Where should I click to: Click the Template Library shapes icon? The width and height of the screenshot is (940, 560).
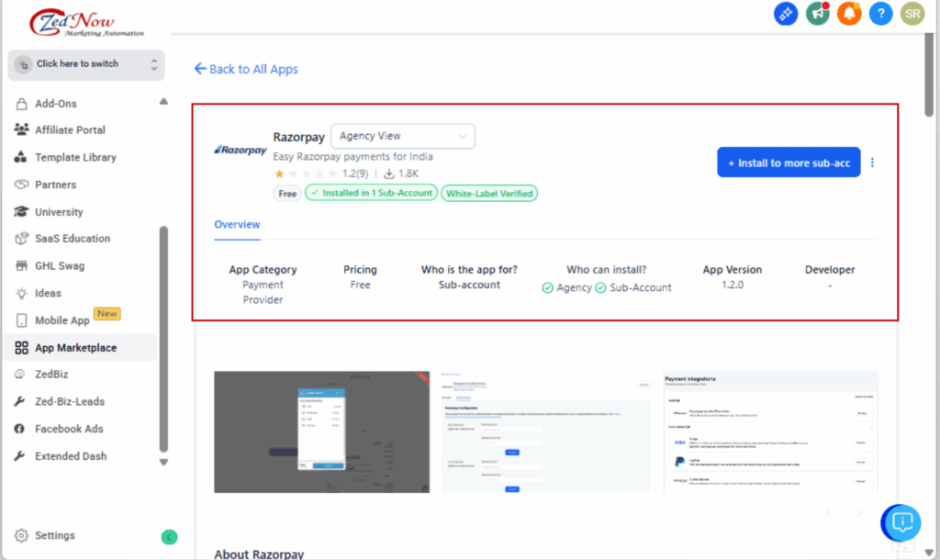tap(21, 157)
